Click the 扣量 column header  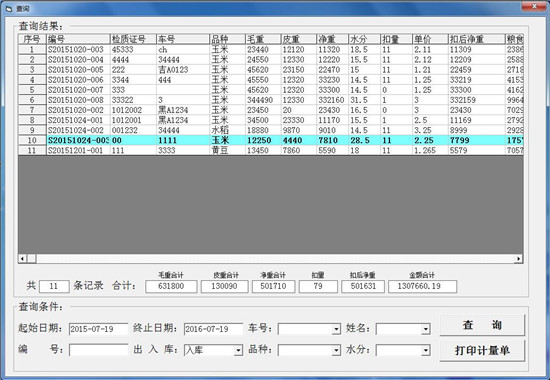(x=396, y=39)
